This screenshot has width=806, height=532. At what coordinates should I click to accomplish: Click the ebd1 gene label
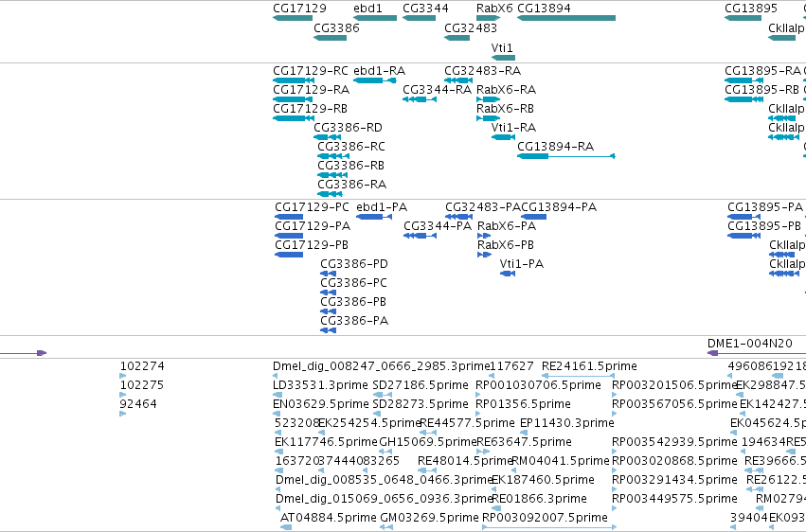point(367,9)
